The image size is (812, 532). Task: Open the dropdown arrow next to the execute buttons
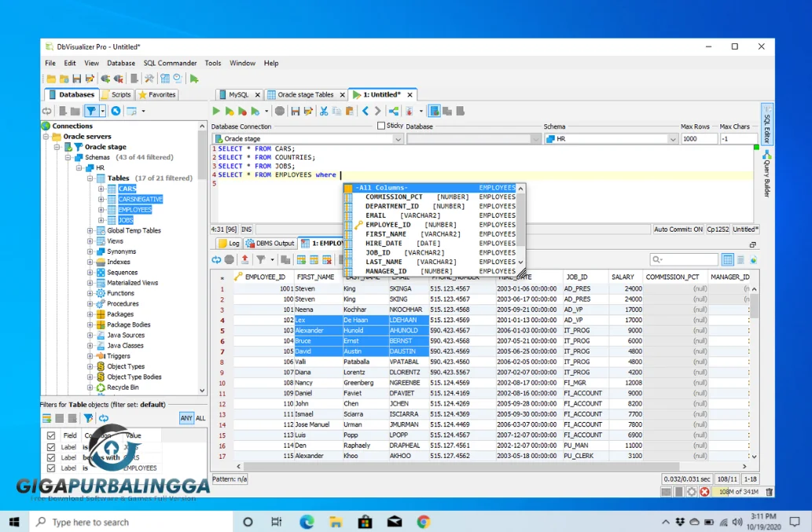point(266,111)
